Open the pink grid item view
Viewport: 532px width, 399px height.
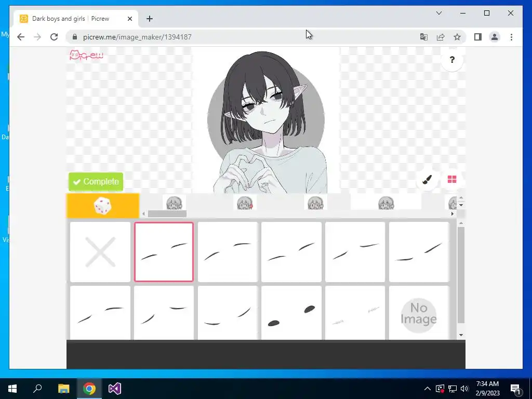tap(452, 179)
